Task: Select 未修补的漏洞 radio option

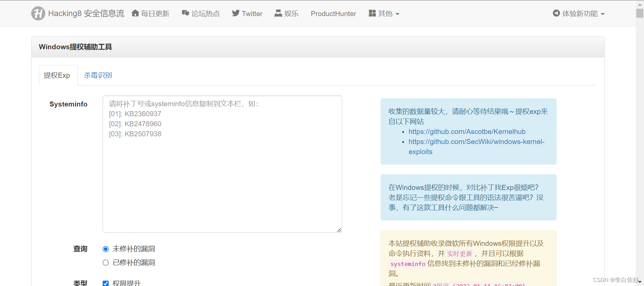Action: coord(106,249)
